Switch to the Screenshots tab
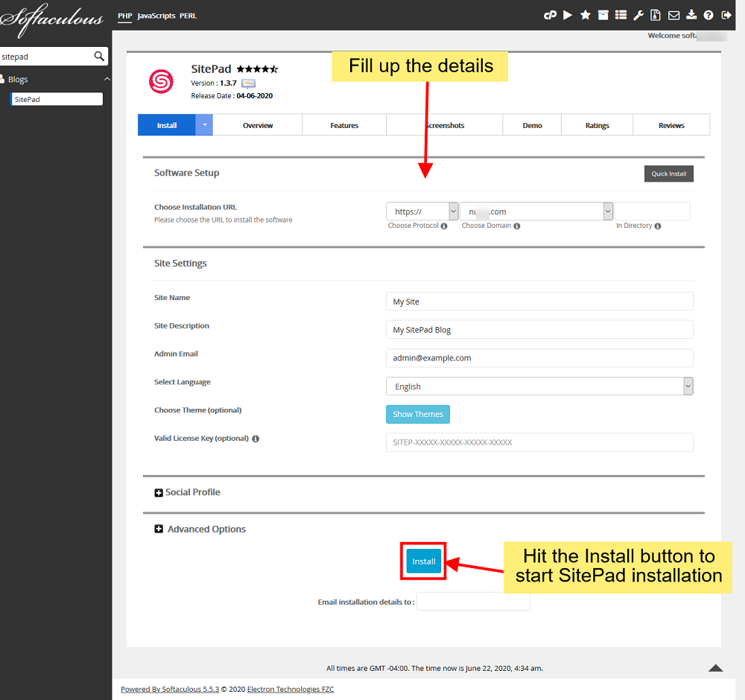 click(445, 125)
